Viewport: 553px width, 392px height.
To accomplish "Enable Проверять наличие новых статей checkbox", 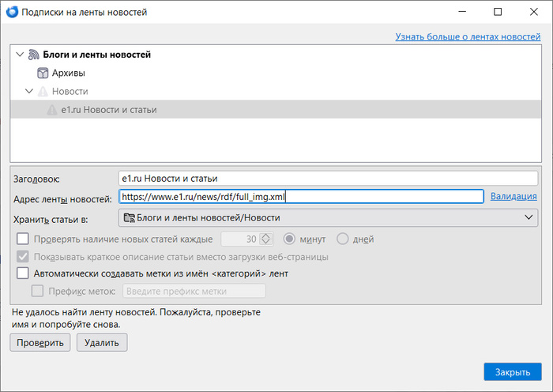I will coord(22,239).
